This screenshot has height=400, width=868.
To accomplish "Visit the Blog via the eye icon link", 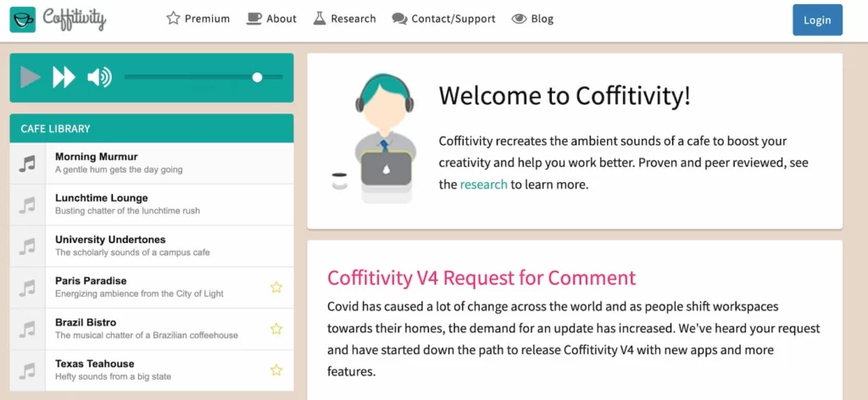I will [532, 19].
